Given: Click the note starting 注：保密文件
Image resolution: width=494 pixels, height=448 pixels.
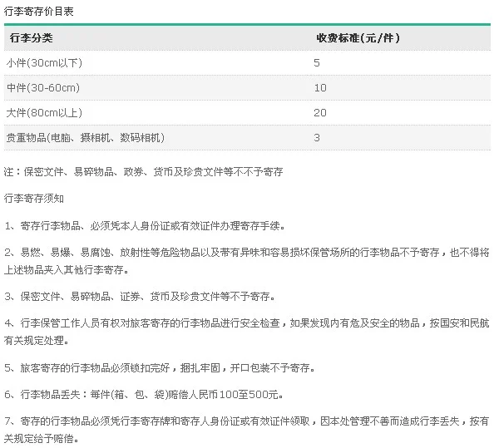Looking at the screenshot, I should 143,171.
